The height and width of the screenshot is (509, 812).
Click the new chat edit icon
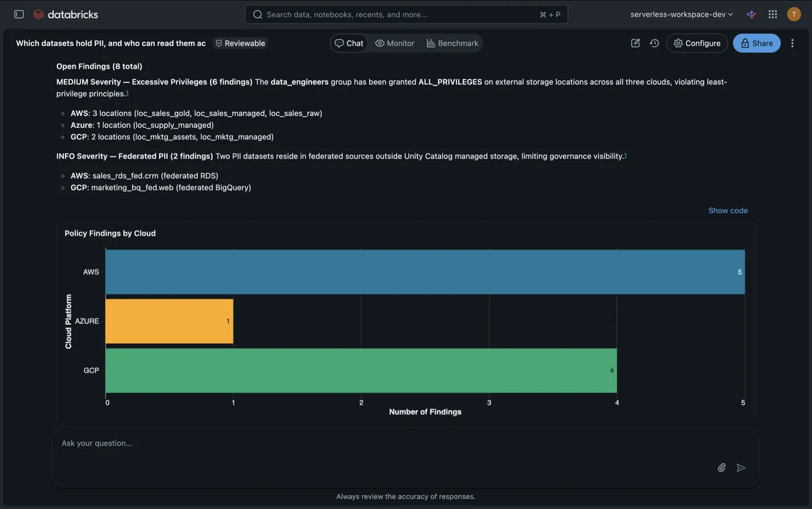tap(635, 43)
